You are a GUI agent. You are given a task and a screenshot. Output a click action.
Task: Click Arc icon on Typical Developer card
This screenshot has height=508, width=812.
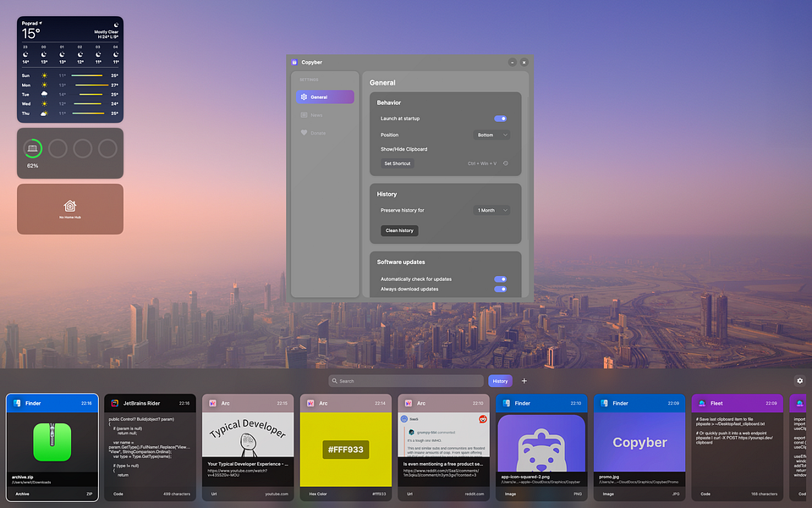[x=212, y=403]
